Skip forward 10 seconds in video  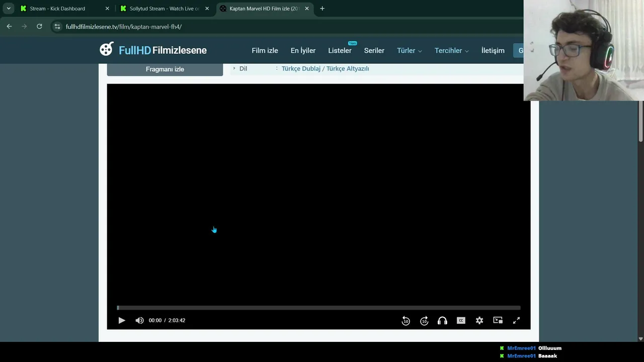(424, 321)
